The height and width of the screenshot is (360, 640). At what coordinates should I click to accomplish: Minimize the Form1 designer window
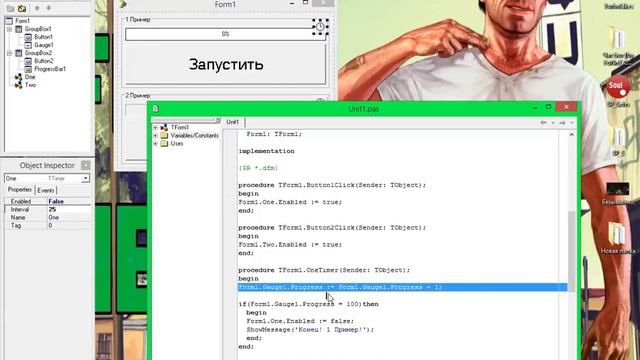(292, 3)
